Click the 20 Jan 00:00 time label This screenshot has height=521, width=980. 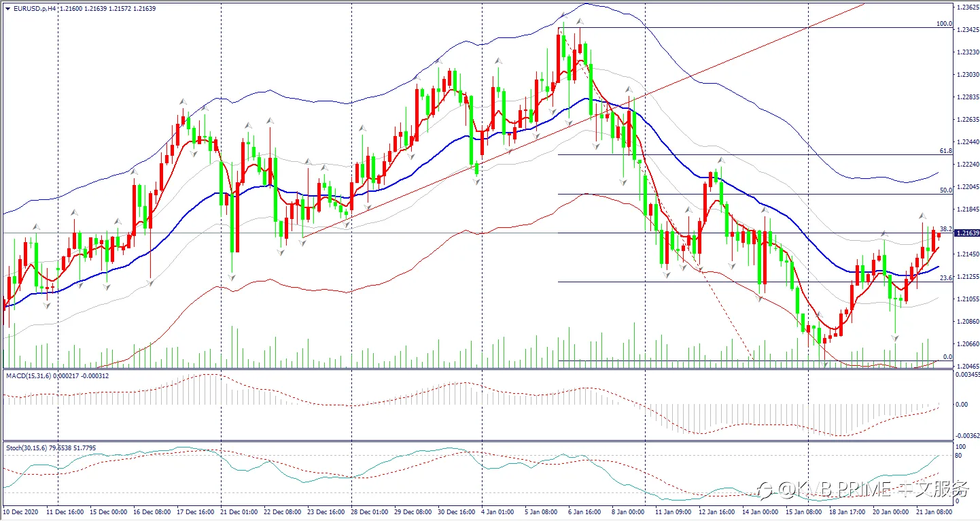892,511
